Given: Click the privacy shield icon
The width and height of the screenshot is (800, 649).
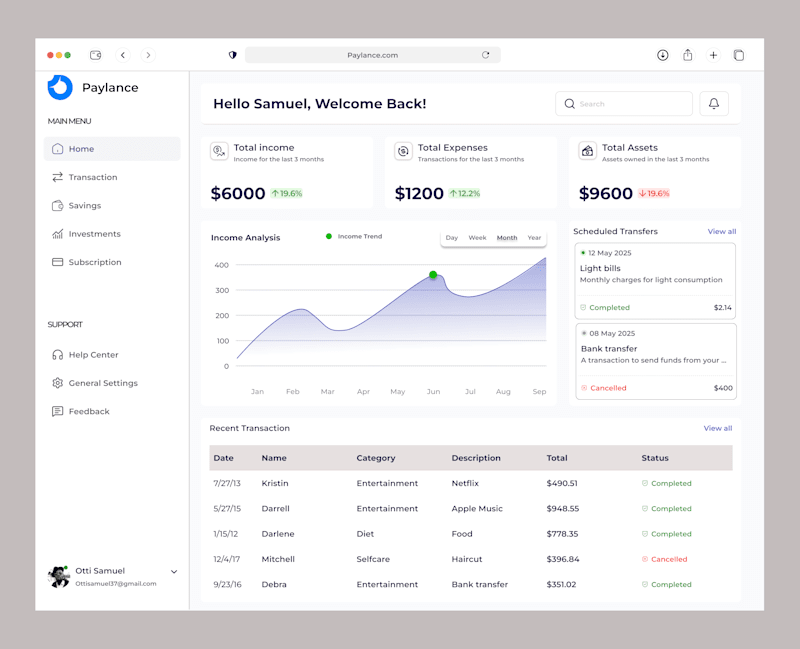Looking at the screenshot, I should [x=233, y=55].
